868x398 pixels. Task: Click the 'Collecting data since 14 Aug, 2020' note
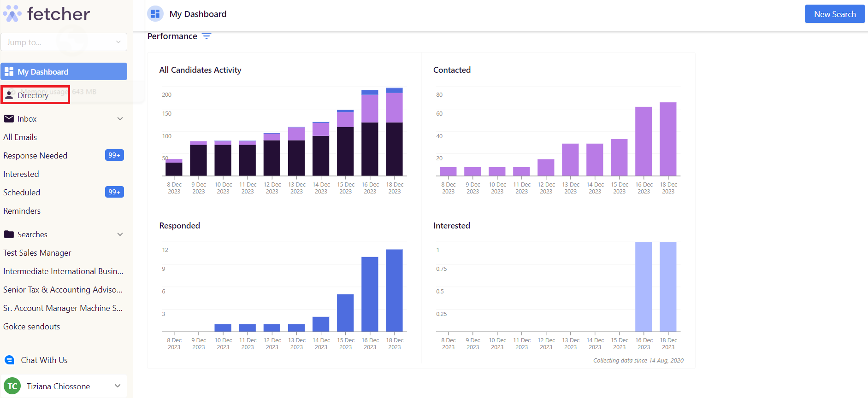(x=638, y=360)
